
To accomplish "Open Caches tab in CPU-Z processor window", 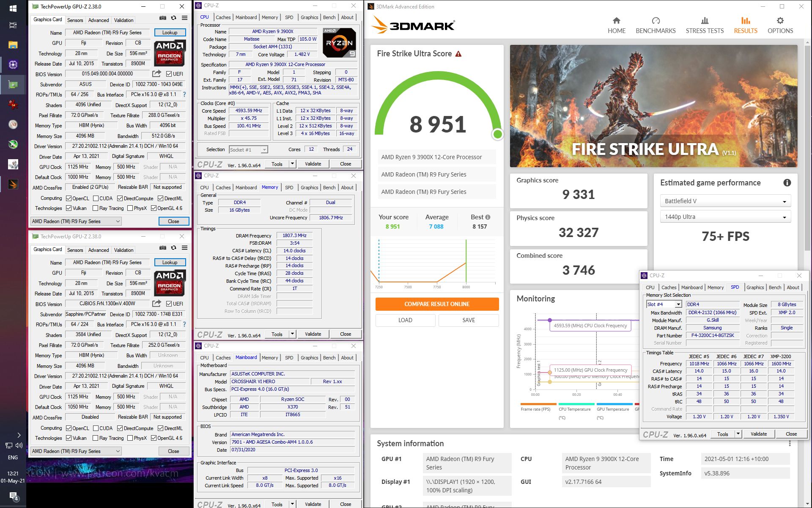I will pos(223,17).
